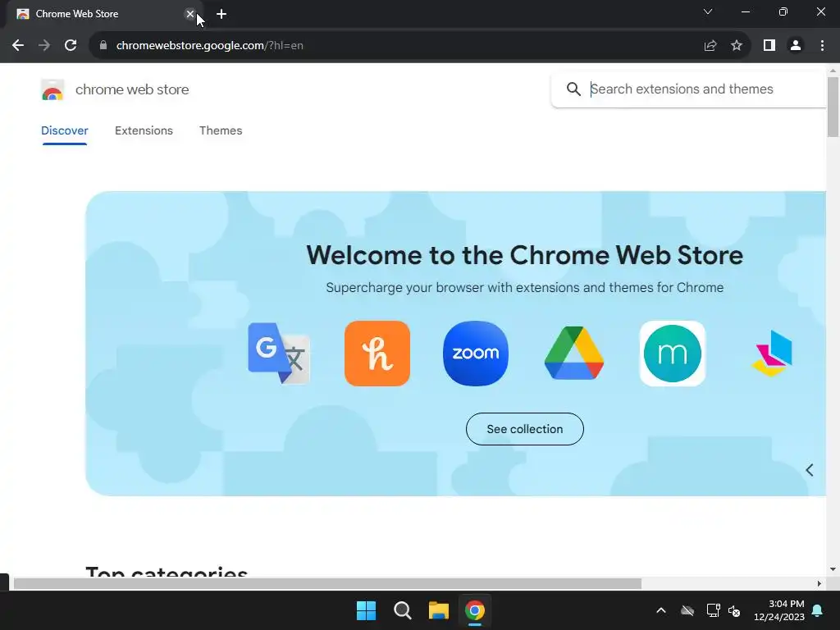Click the muted volume tray icon

pos(734,610)
